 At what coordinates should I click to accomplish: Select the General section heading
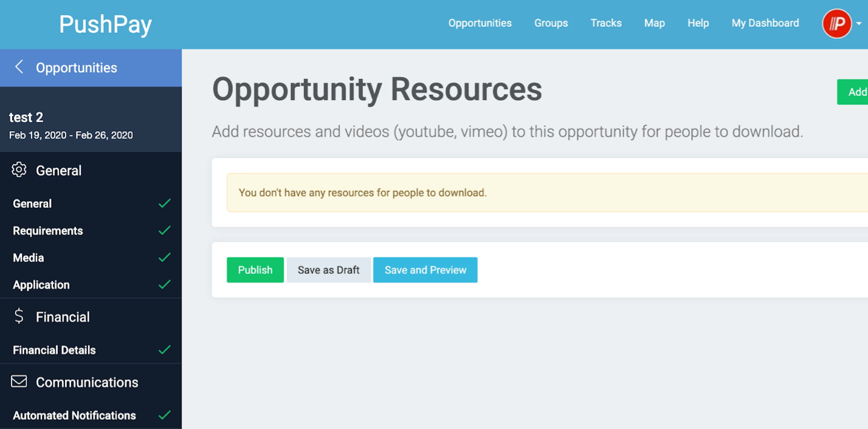tap(58, 171)
